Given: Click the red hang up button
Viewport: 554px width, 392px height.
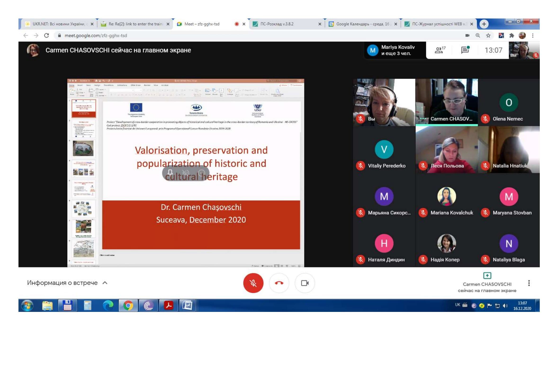Looking at the screenshot, I should click(x=279, y=283).
